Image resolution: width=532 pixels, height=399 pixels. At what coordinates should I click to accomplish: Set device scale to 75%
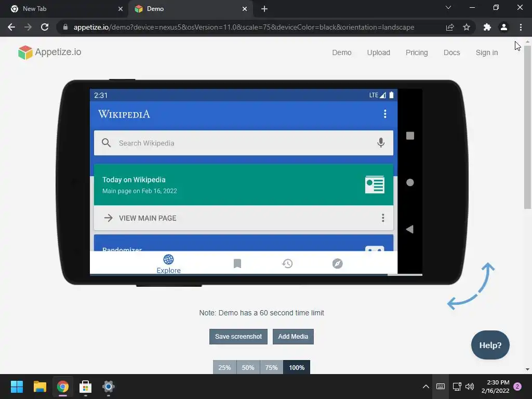(x=271, y=367)
